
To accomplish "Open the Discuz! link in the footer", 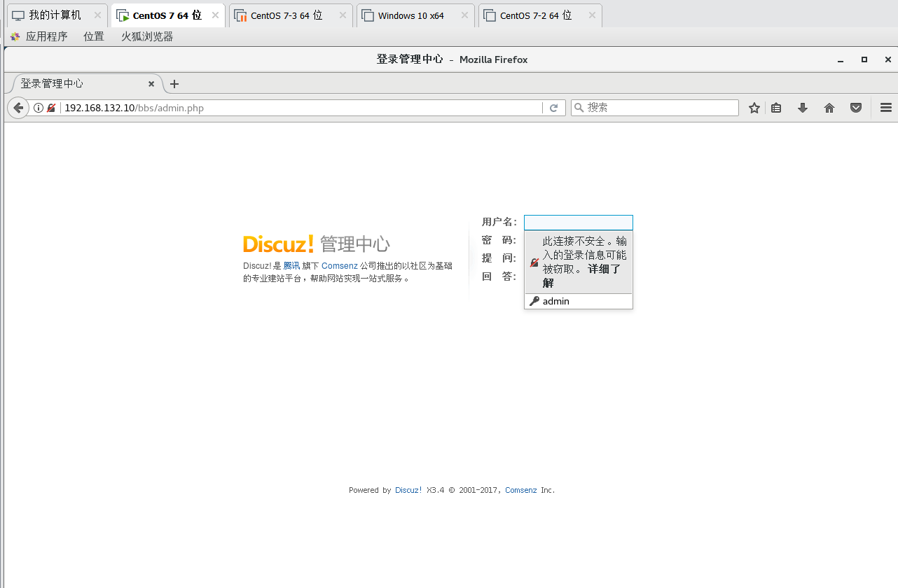I will click(x=408, y=490).
